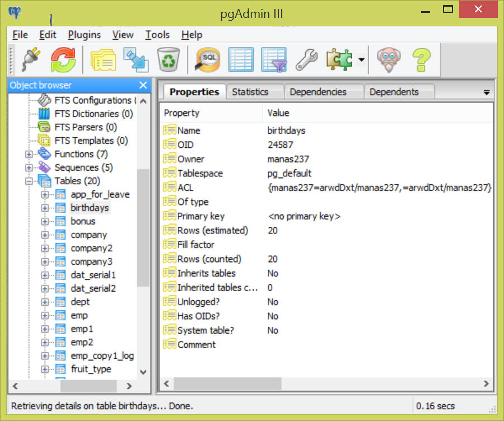The height and width of the screenshot is (421, 504).
Task: Click the Sequences icon in the tree
Action: coord(44,168)
